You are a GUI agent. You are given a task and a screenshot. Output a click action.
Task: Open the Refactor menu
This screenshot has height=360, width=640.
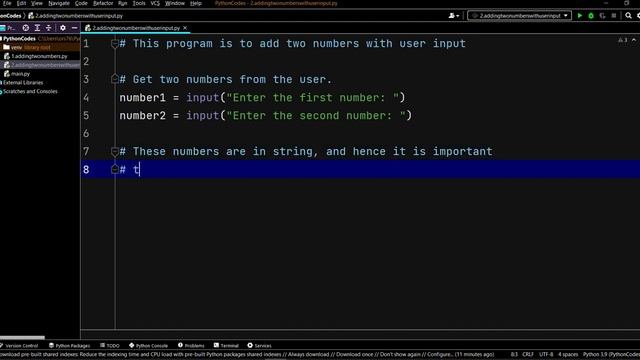[103, 3]
